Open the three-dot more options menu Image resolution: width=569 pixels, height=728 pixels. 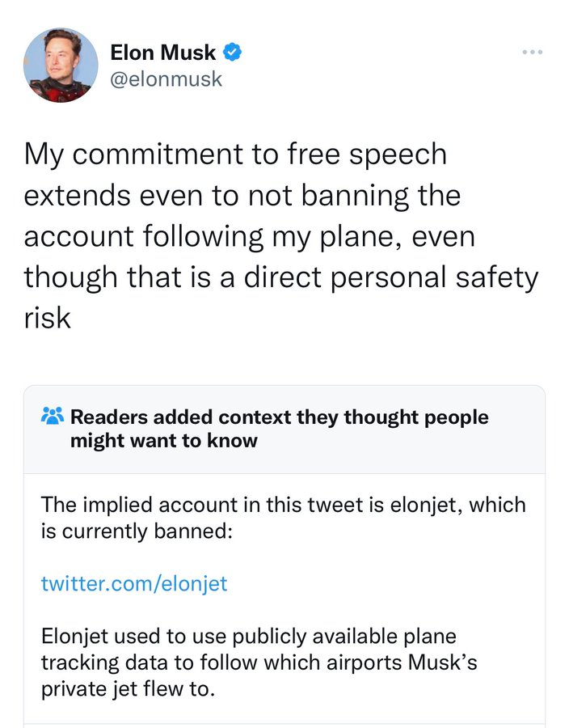point(532,53)
